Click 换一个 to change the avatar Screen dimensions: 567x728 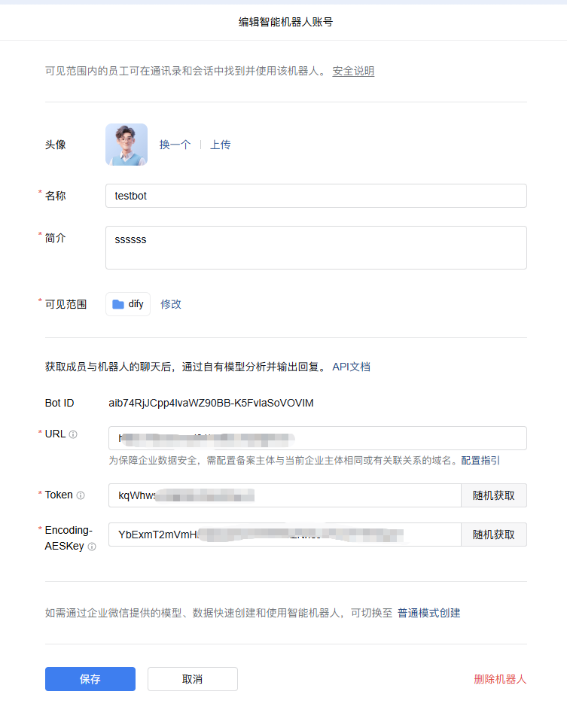coord(175,145)
